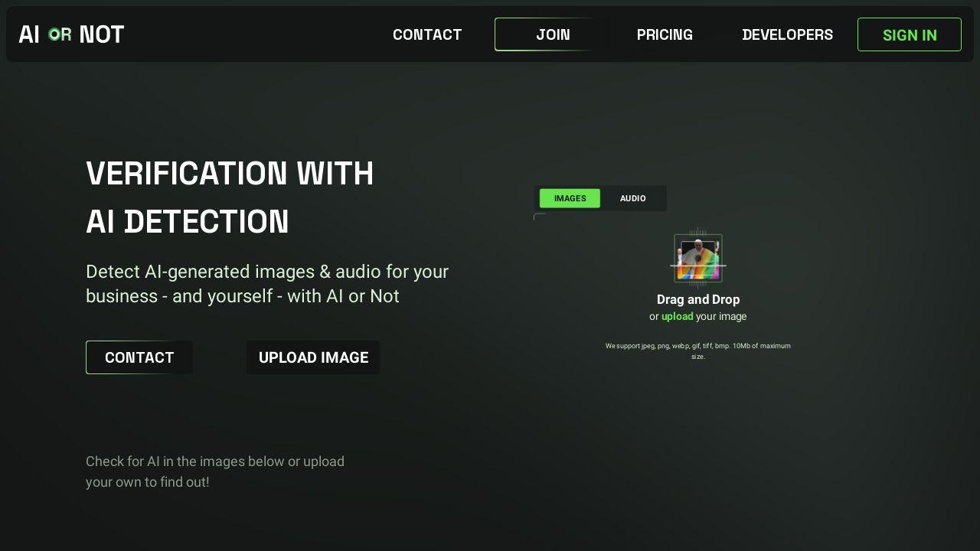This screenshot has height=551, width=980.
Task: Click the Check for AI in images text
Action: click(x=215, y=471)
